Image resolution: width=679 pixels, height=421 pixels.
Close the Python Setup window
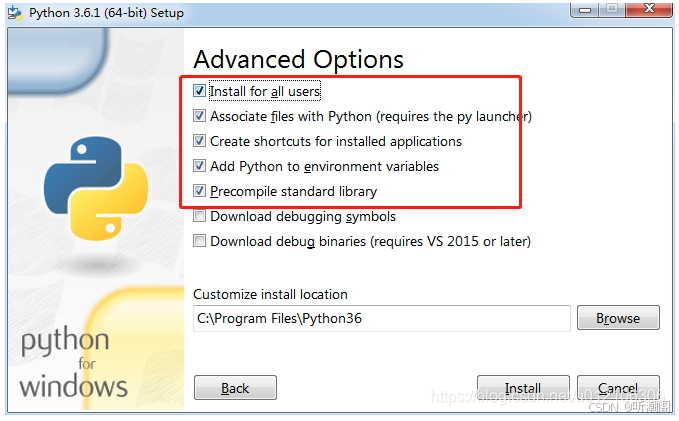pyautogui.click(x=649, y=10)
